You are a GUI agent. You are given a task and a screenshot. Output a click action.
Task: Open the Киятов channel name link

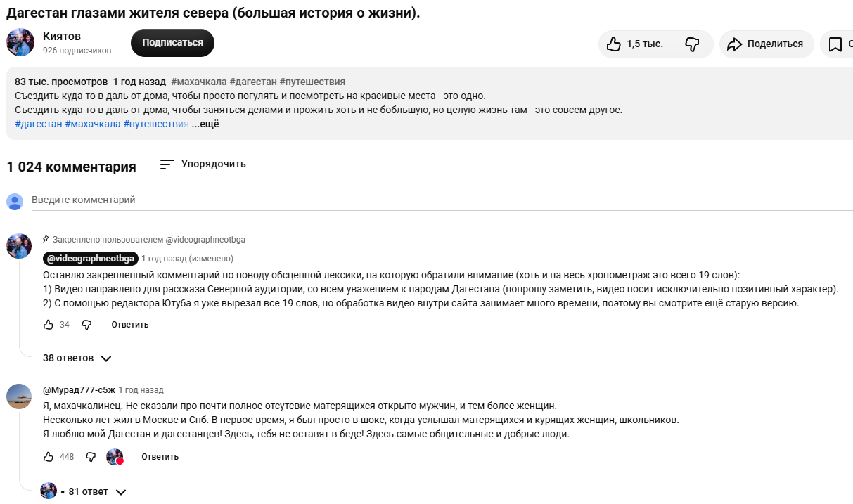[x=62, y=36]
